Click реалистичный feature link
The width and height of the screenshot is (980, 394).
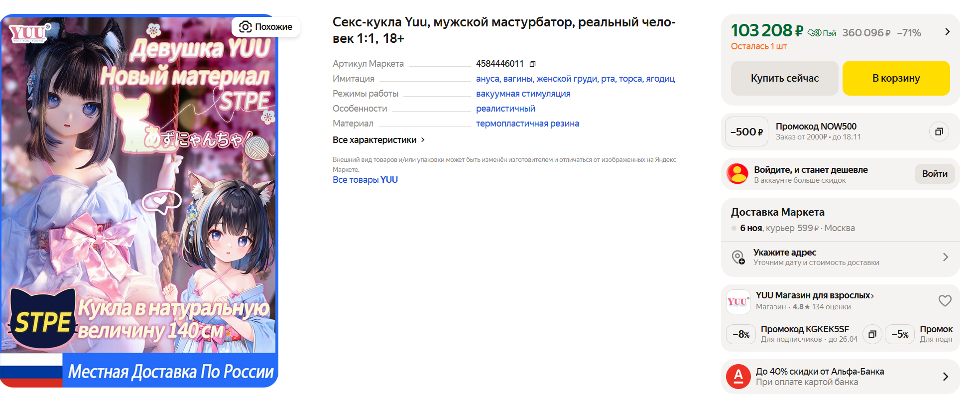click(505, 109)
